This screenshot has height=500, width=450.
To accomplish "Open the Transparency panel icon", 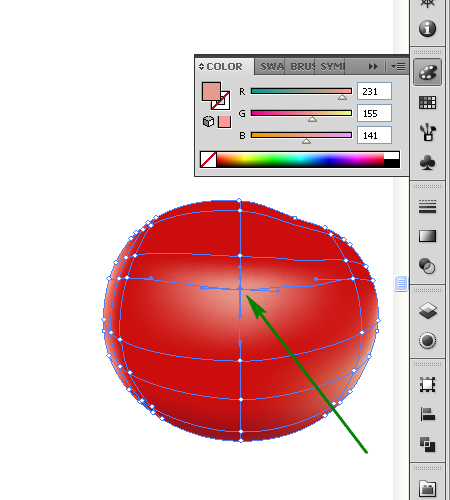I will coord(427,266).
